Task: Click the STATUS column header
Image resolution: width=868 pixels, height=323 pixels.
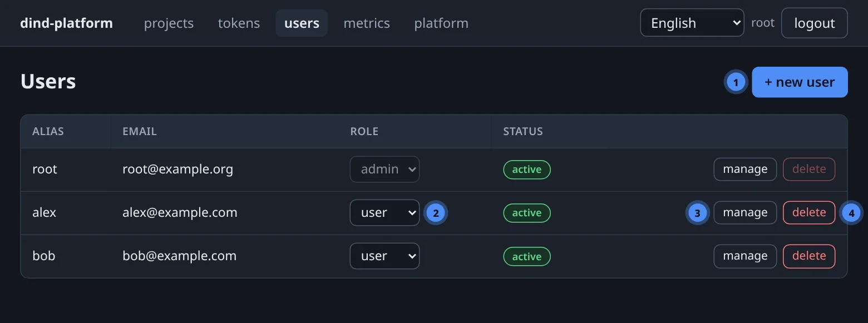Action: pos(523,132)
